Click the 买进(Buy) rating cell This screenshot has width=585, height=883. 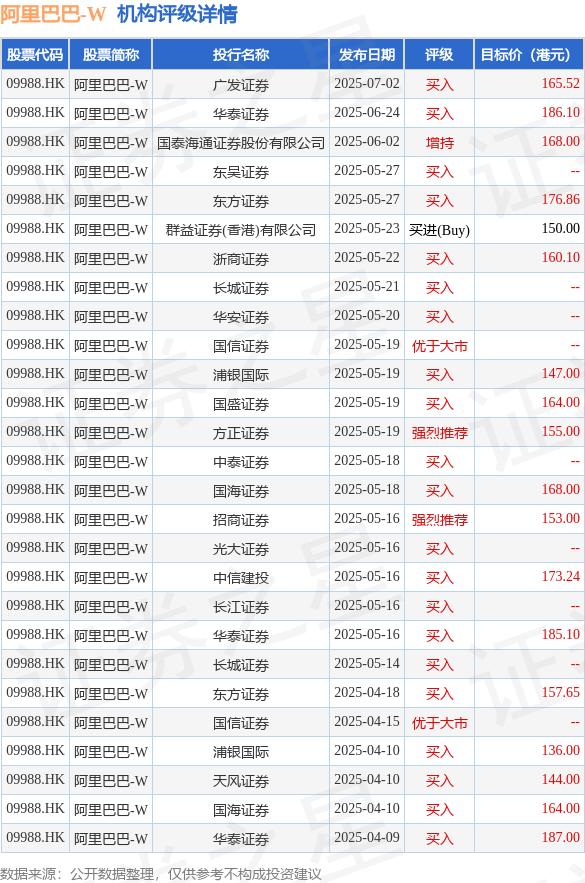tap(439, 230)
